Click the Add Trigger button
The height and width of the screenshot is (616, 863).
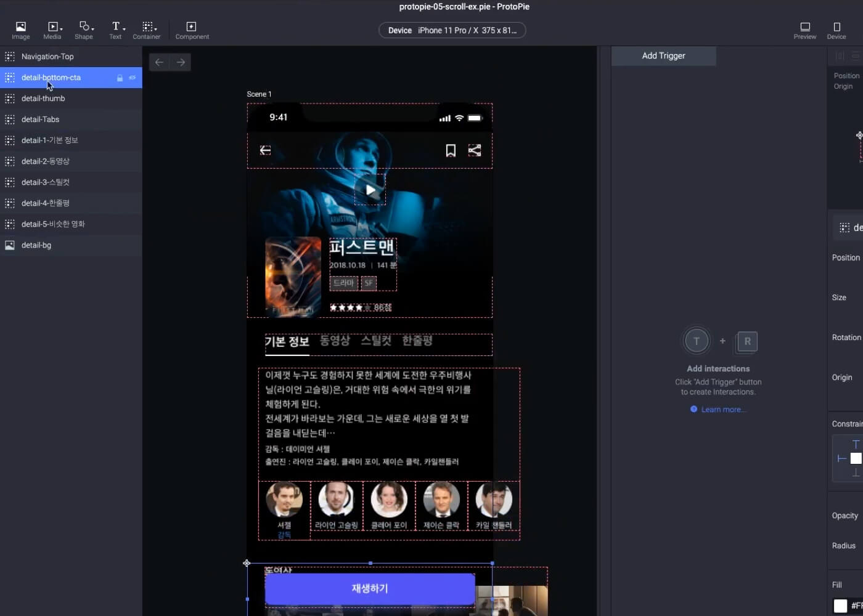coord(663,55)
